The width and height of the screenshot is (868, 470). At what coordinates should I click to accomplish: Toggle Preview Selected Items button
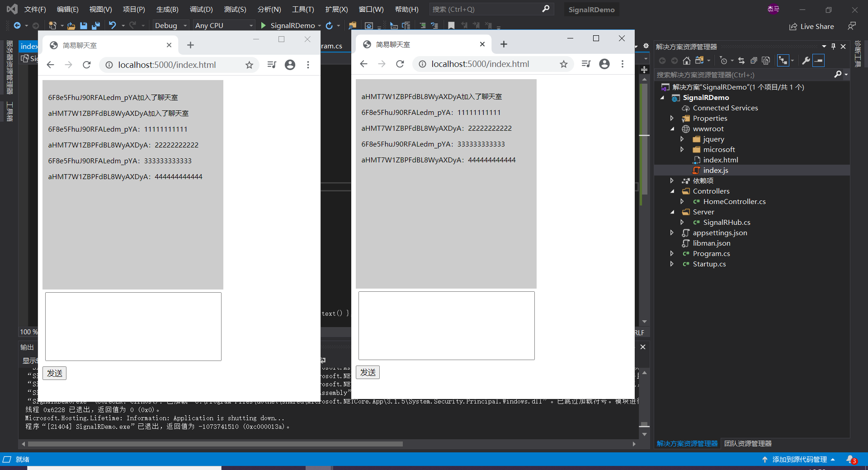coord(818,61)
